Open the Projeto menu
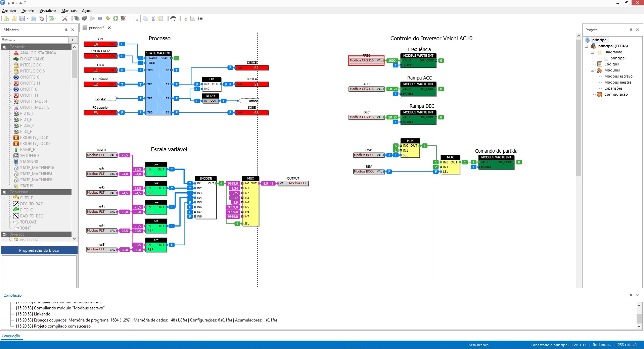The image size is (644, 349). (x=28, y=11)
